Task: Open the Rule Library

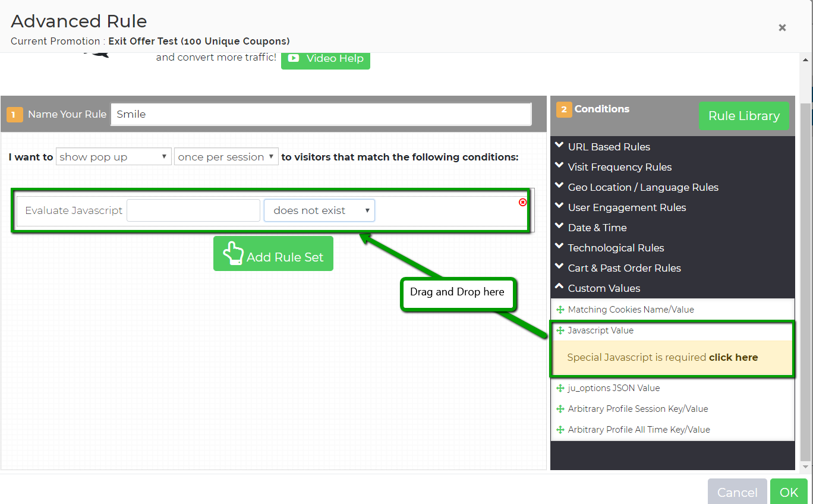Action: coord(743,116)
